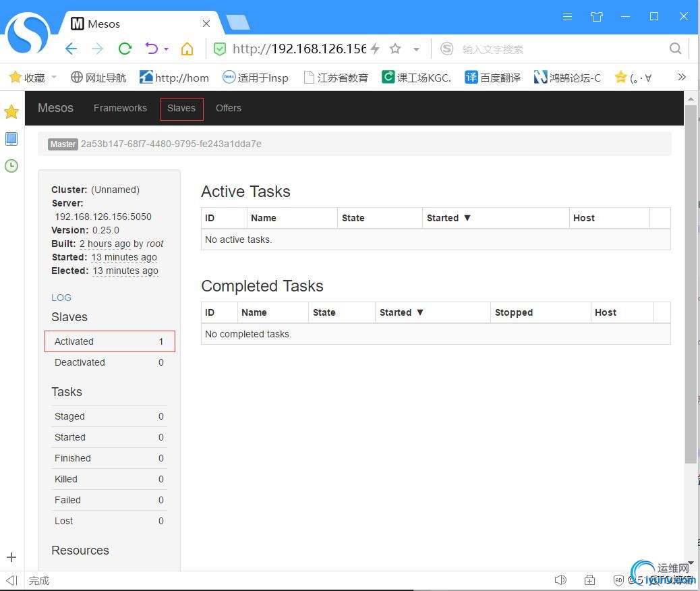Click status bar speaker mute icon
This screenshot has height=591, width=700.
(x=560, y=580)
